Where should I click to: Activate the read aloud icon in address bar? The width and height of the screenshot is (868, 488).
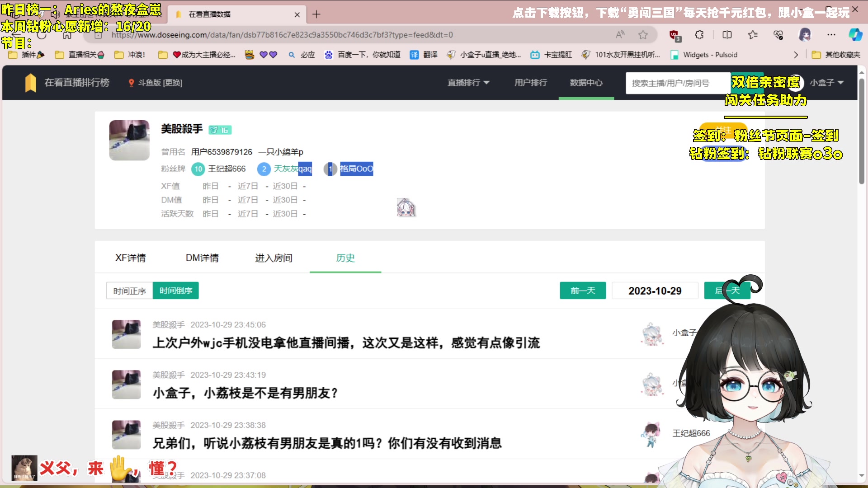[x=620, y=35]
